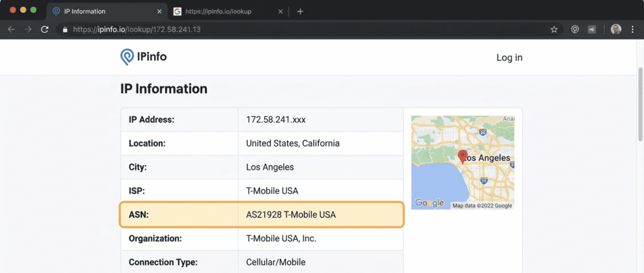Image resolution: width=644 pixels, height=273 pixels.
Task: Click the lock icon in address bar
Action: click(x=65, y=30)
